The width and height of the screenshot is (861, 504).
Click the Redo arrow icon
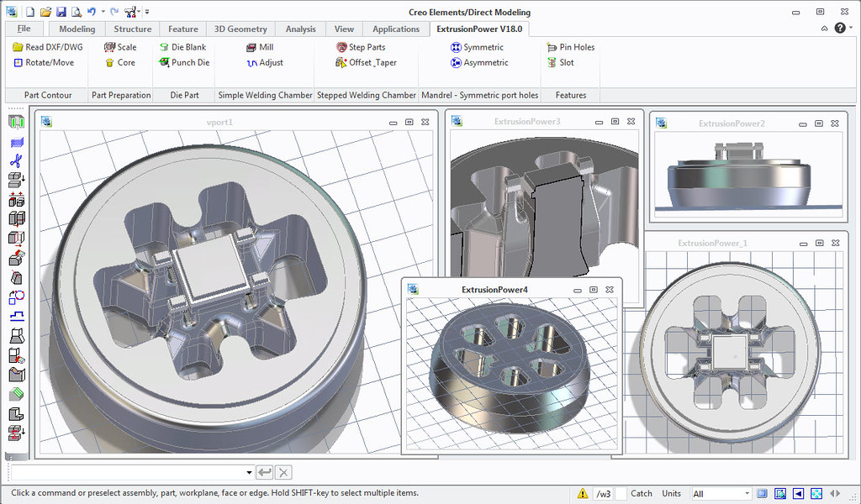(114, 12)
